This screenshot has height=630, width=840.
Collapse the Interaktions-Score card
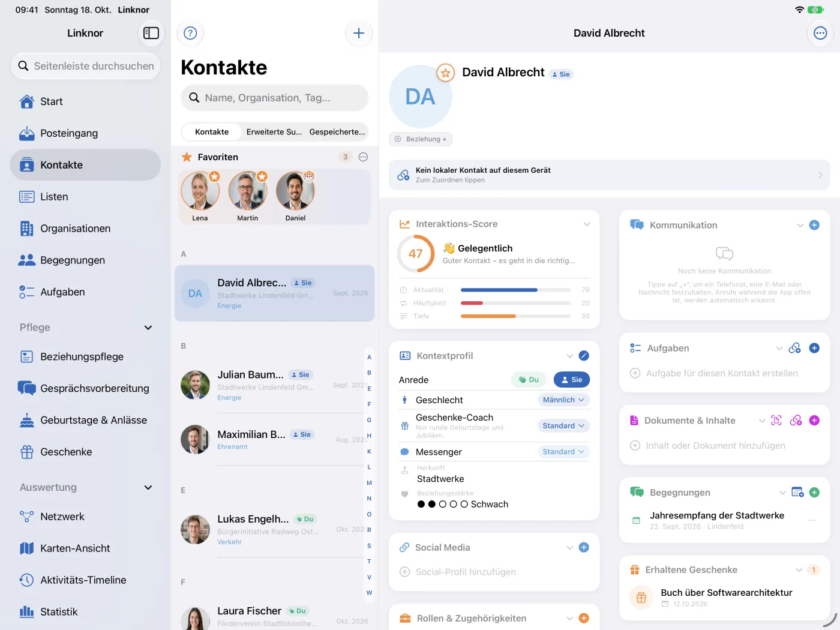pos(587,224)
